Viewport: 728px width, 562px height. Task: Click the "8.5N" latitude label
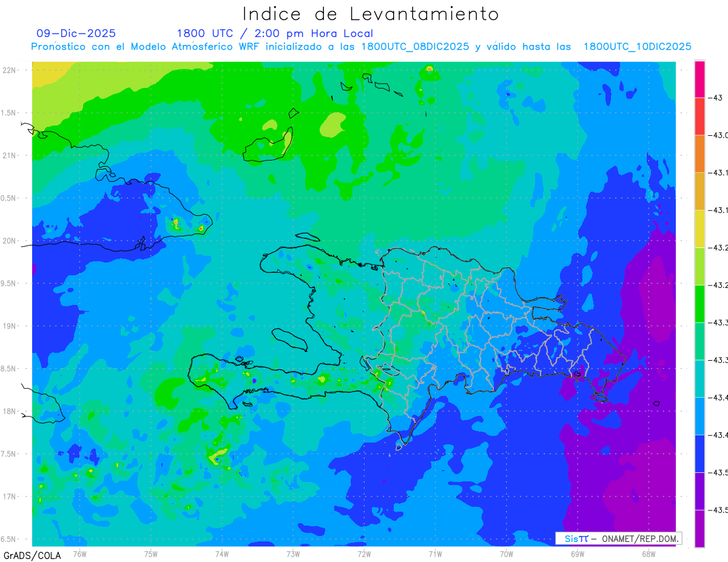click(x=9, y=369)
